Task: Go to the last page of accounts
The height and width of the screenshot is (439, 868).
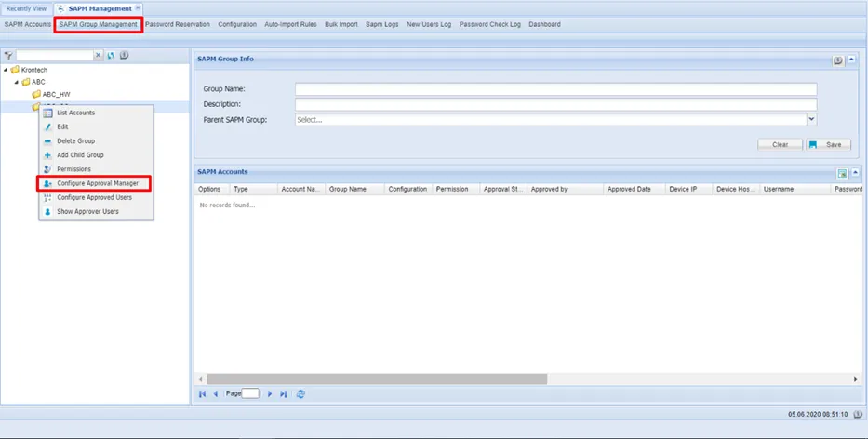Action: tap(284, 394)
